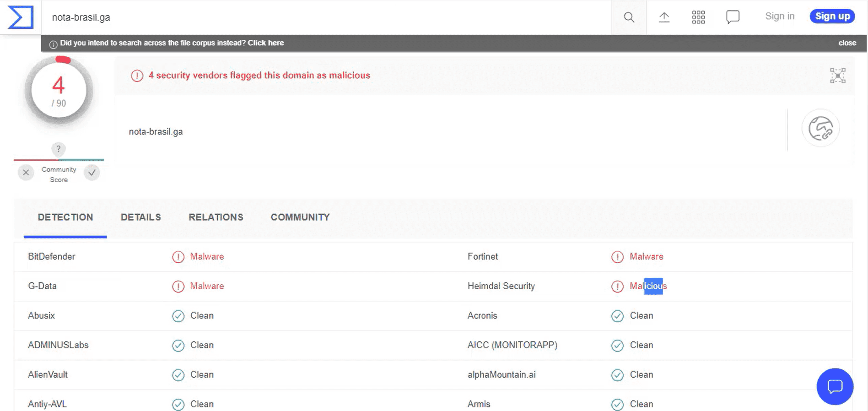The width and height of the screenshot is (868, 411).
Task: Open the comments speech bubble icon
Action: coord(733,17)
